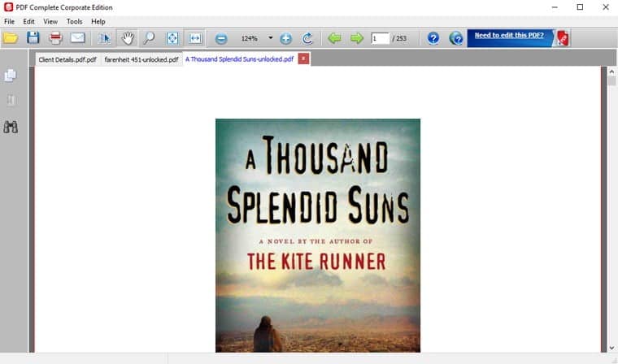This screenshot has width=618, height=364.
Task: Open search with the binoculars sidebar icon
Action: point(11,127)
